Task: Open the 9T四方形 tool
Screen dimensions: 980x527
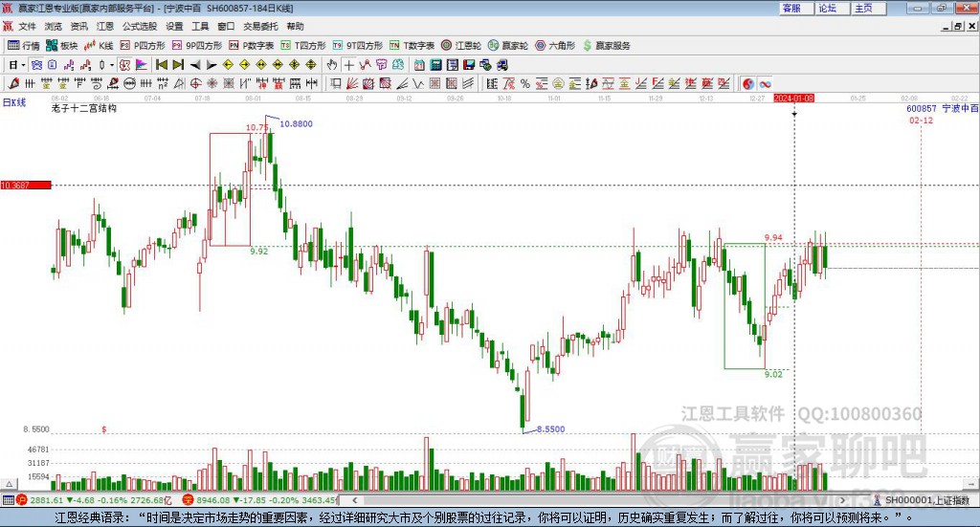Action: (x=358, y=46)
